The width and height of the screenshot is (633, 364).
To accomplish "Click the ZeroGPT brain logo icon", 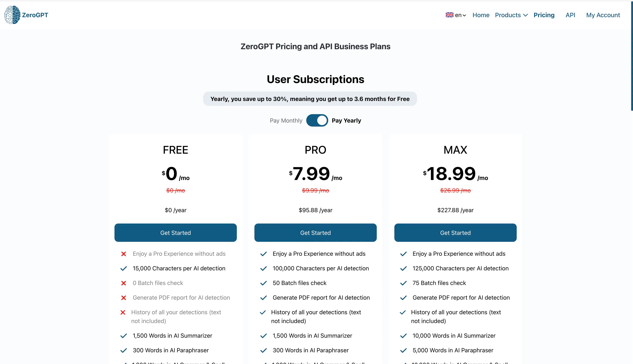I will pos(12,15).
